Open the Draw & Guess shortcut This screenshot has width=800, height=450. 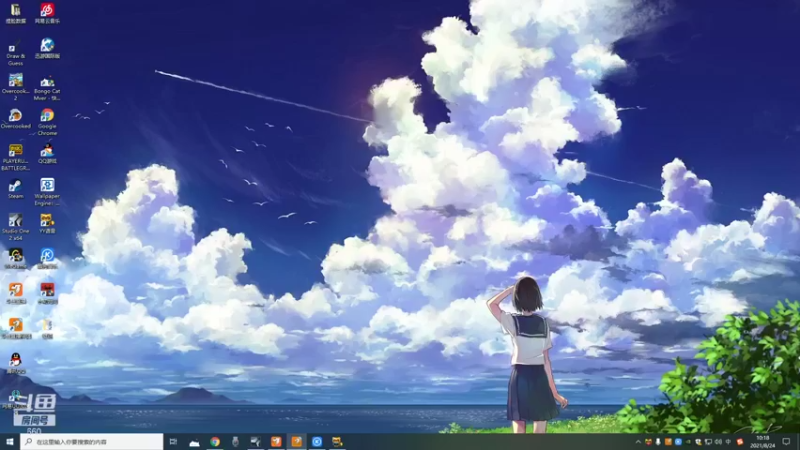coord(15,53)
